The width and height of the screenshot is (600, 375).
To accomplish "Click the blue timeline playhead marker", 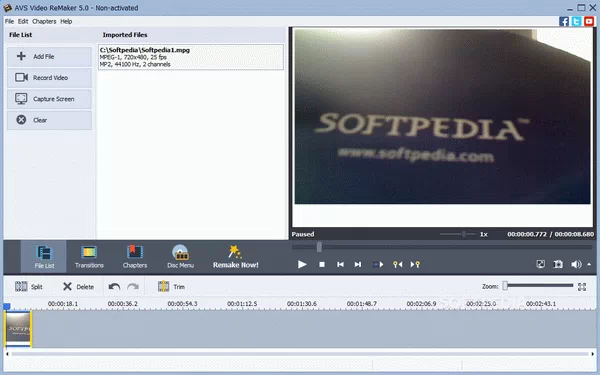I will coord(7,307).
